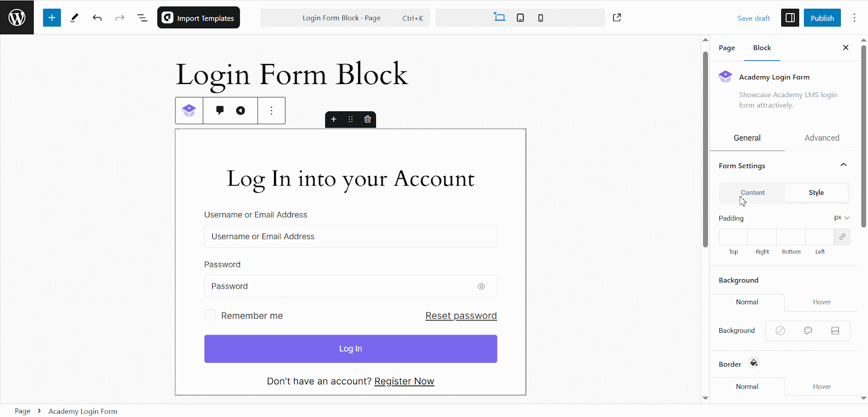Delete the block with the trash icon

[x=367, y=119]
